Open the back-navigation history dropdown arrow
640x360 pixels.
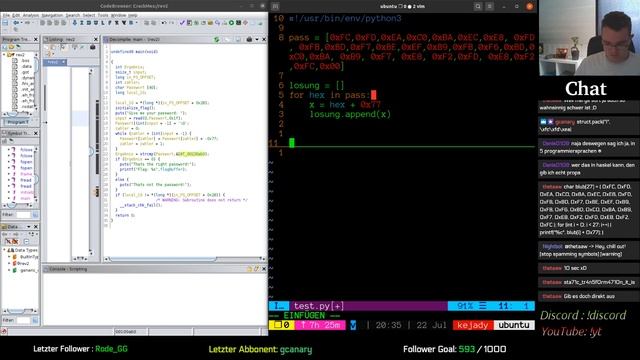[21, 23]
